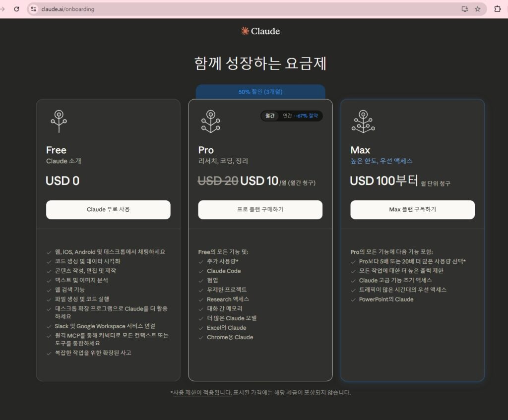Click the install app icon in address bar
The image size is (508, 420).
[x=465, y=9]
